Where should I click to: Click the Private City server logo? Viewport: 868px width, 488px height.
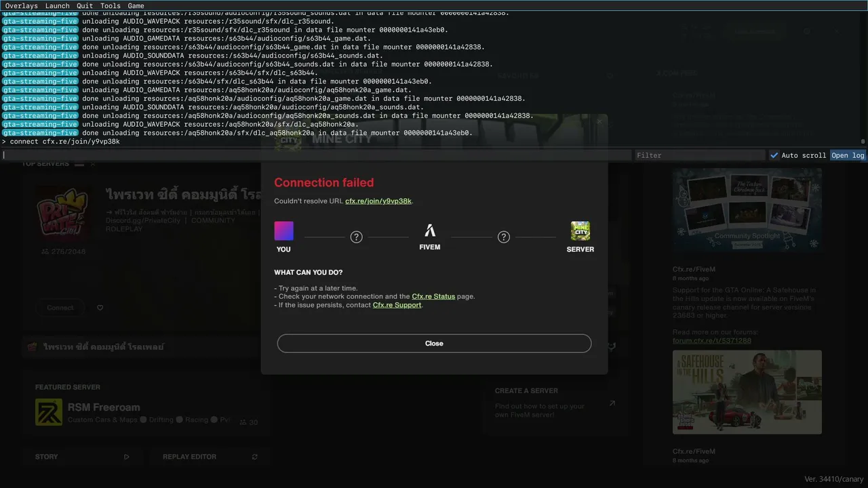[x=64, y=213]
